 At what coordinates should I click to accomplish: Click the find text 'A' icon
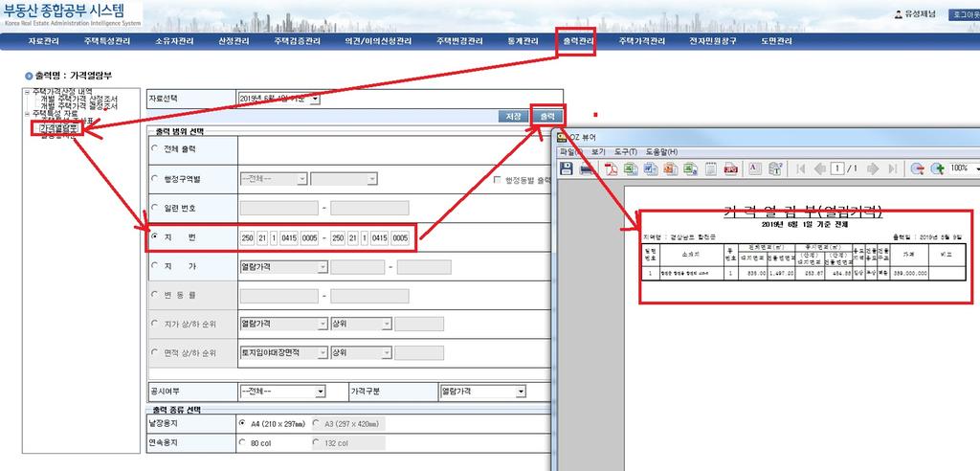tap(753, 168)
